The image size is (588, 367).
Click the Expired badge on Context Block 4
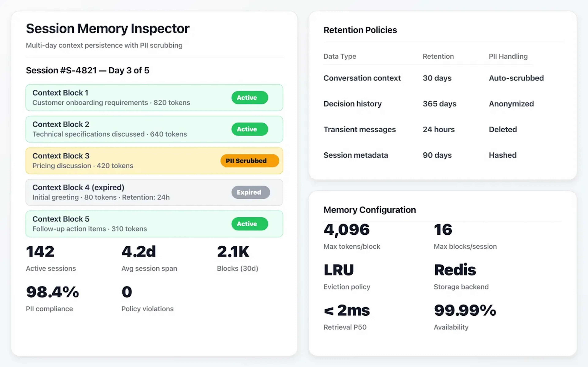[250, 192]
